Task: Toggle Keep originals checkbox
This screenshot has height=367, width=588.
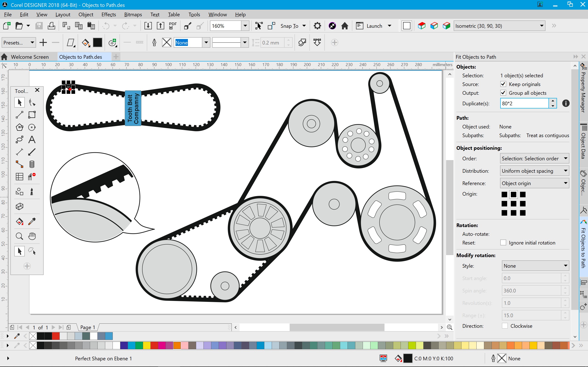Action: (503, 84)
